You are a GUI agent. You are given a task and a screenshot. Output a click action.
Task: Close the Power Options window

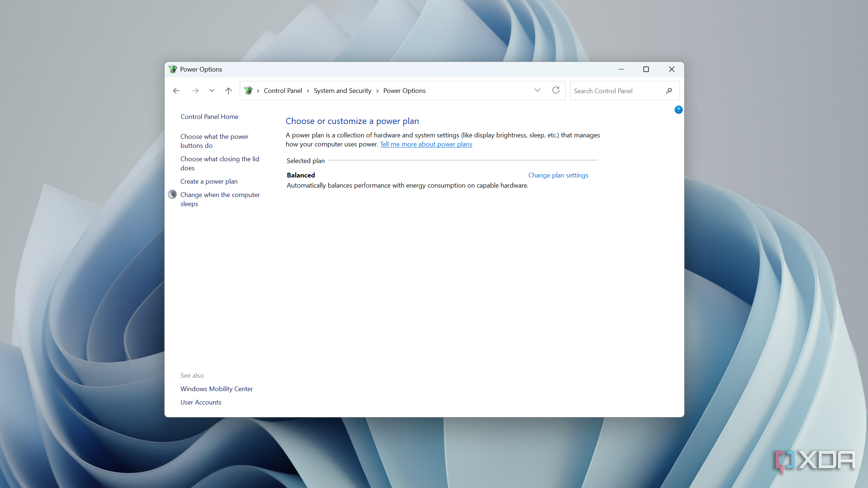click(672, 69)
